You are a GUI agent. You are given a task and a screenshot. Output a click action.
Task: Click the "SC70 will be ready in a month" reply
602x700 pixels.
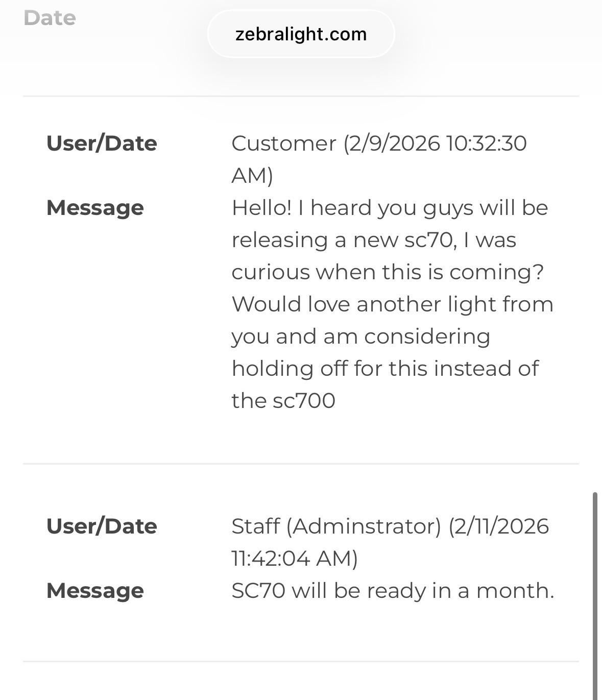pos(392,591)
